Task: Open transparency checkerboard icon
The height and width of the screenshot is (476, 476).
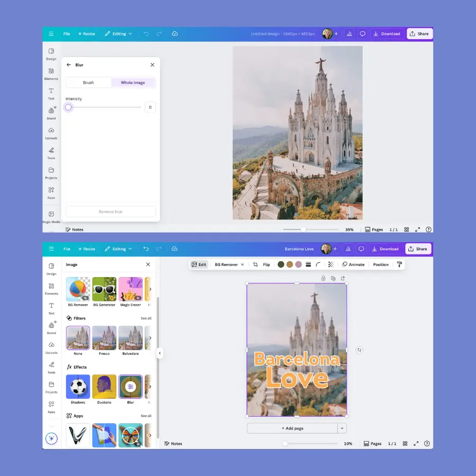Action: pyautogui.click(x=331, y=264)
